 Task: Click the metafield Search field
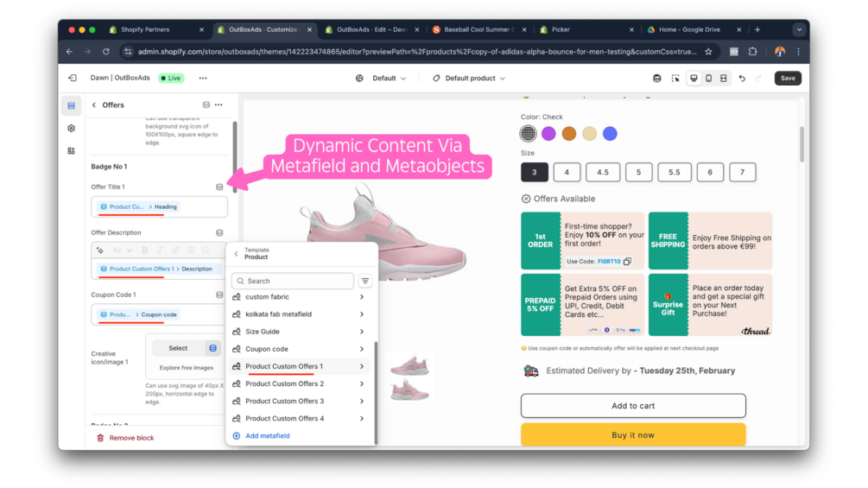point(293,281)
